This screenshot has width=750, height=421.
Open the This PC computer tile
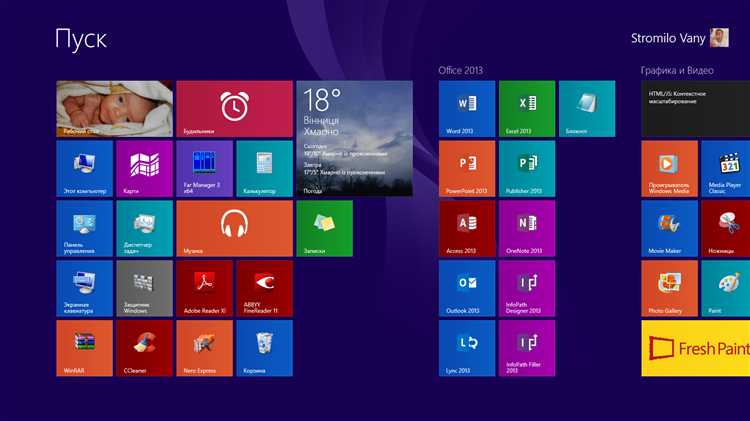point(85,168)
